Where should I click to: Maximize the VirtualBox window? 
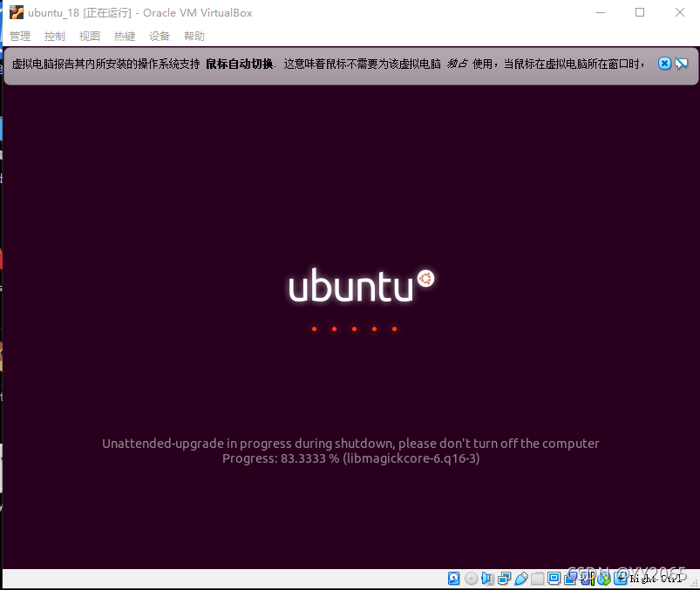pyautogui.click(x=640, y=12)
